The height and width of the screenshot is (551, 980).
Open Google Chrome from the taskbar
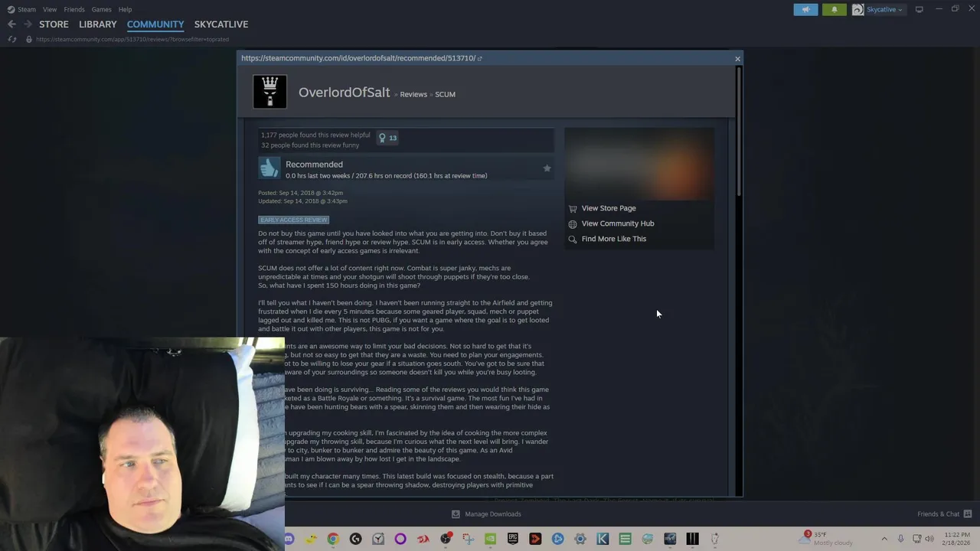pos(333,540)
